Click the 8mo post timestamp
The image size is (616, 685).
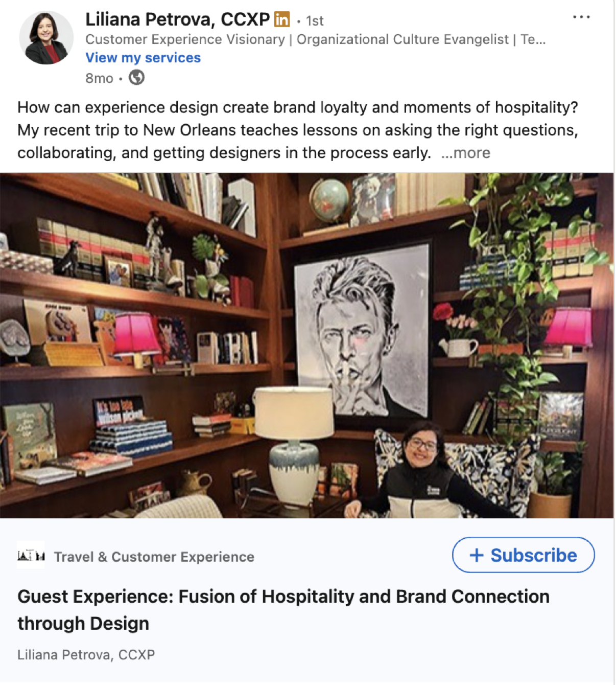pos(100,78)
